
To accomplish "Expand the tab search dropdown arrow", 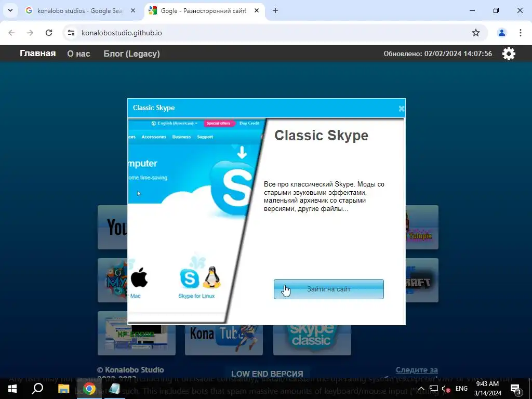I will [10, 11].
